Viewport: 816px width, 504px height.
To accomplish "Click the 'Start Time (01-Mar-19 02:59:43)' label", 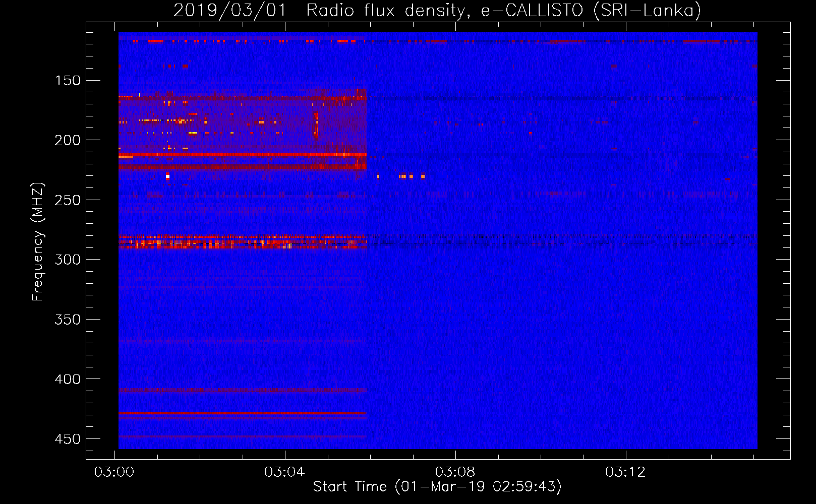I will point(437,486).
